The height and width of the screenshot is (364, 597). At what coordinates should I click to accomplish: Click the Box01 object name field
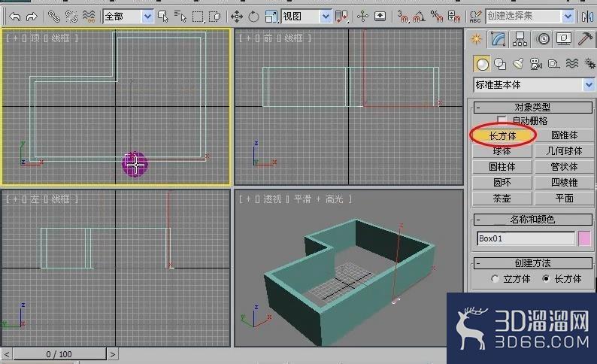point(526,238)
